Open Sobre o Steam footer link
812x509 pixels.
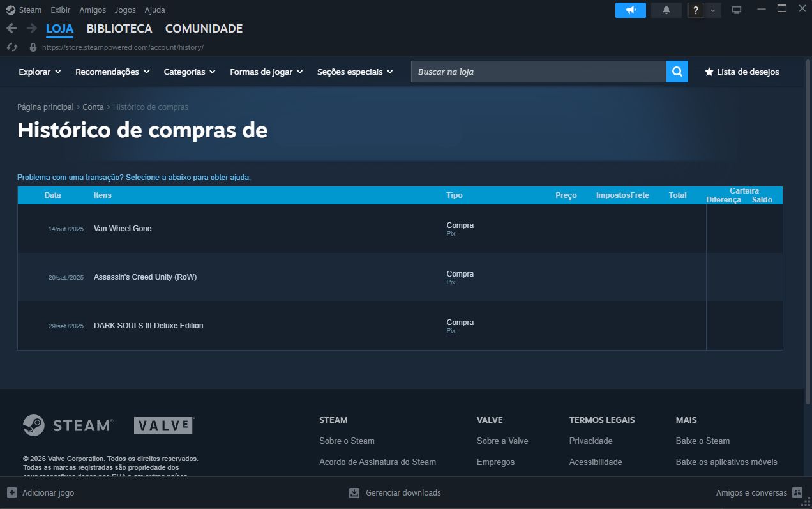[347, 441]
